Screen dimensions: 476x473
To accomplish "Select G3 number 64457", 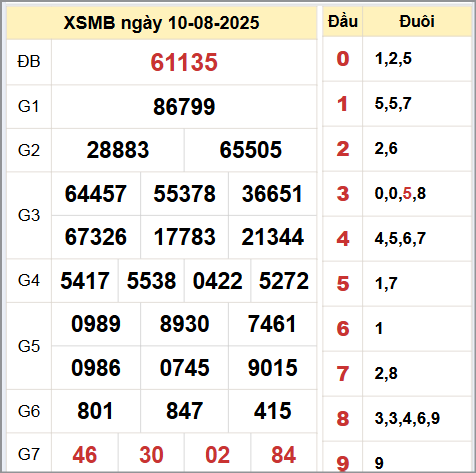I will [96, 194].
